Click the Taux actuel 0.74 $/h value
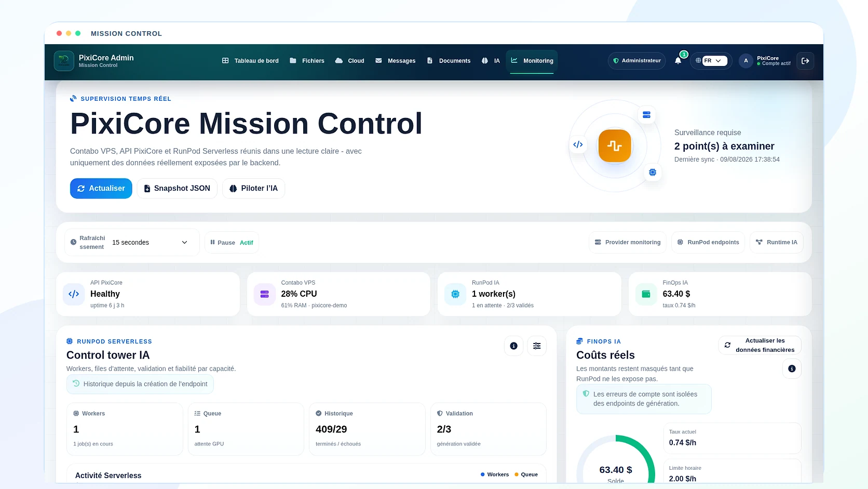This screenshot has height=489, width=868. pos(683,443)
